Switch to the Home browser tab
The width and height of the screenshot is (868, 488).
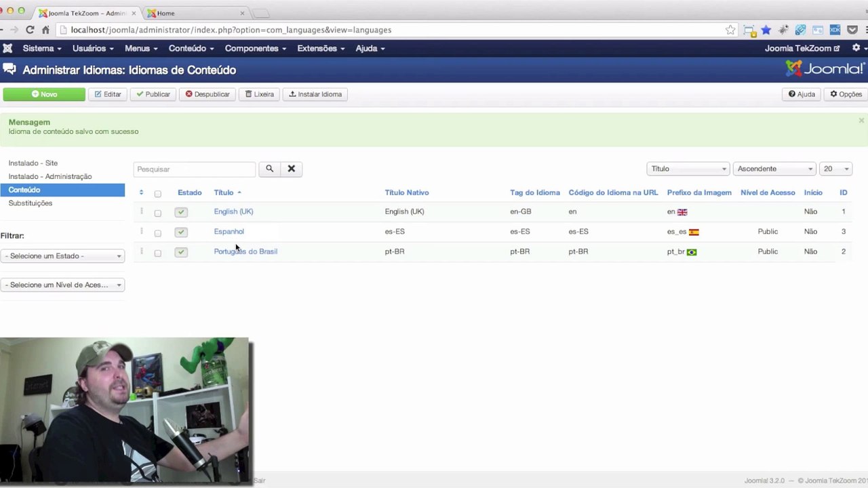click(195, 13)
